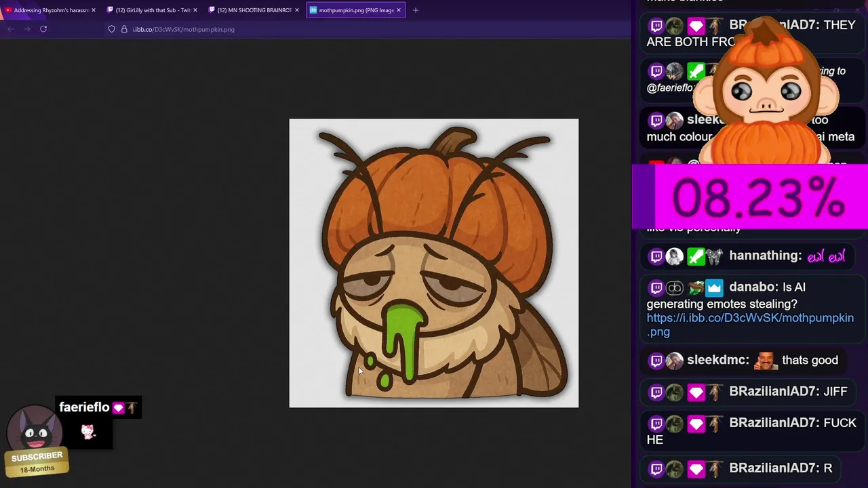
Task: Close the mothpumpkin.png tab
Action: pyautogui.click(x=398, y=10)
